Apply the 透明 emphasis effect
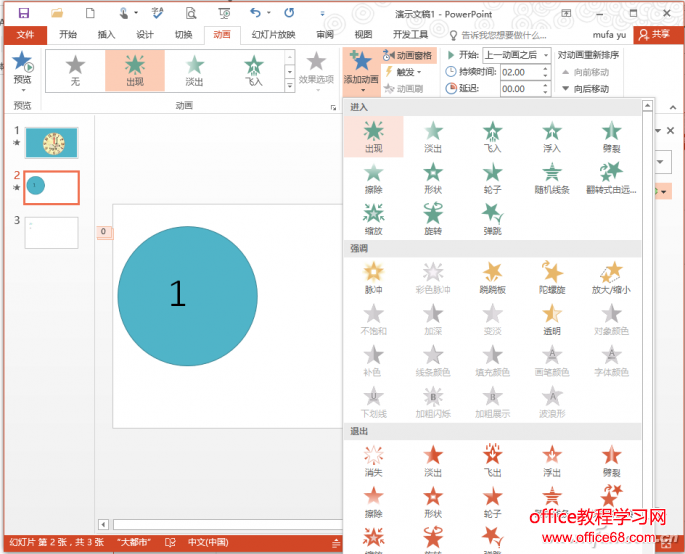Image resolution: width=685 pixels, height=554 pixels. [x=552, y=318]
